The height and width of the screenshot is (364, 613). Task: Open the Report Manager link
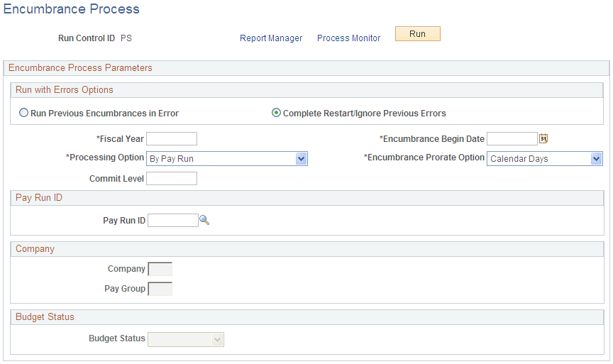[x=271, y=38]
